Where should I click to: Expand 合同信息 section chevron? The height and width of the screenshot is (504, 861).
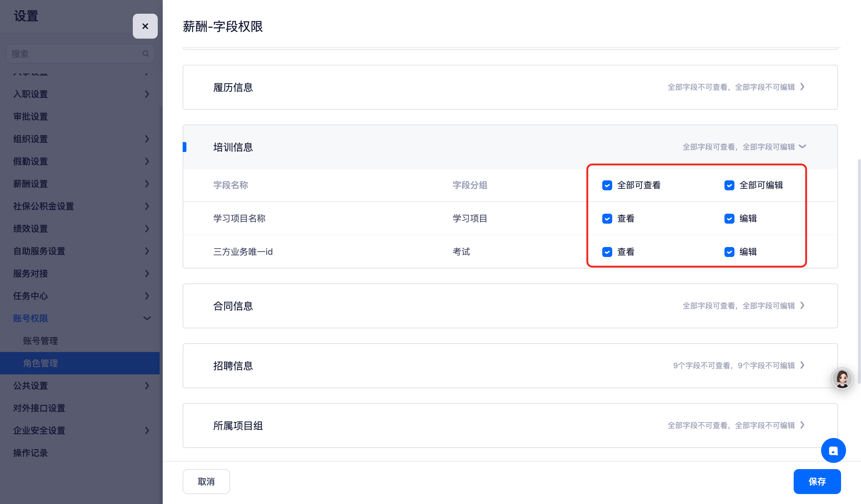[x=803, y=306]
